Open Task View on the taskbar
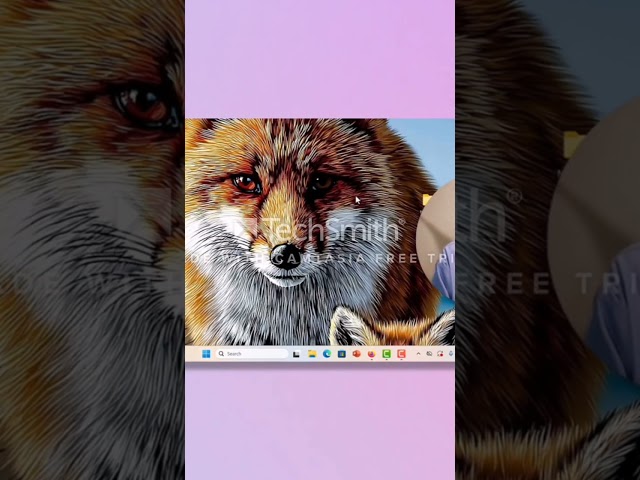 pos(296,354)
